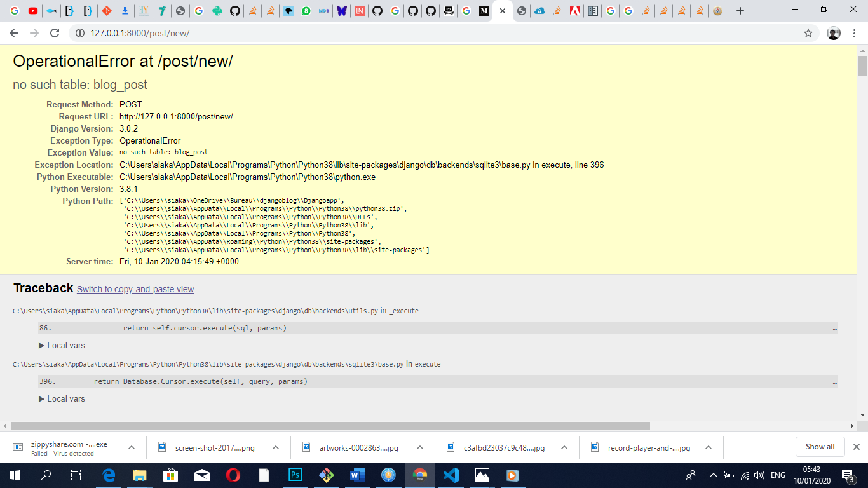Open the orange Git logo tab
Screen dimensions: 868x488
point(107,11)
